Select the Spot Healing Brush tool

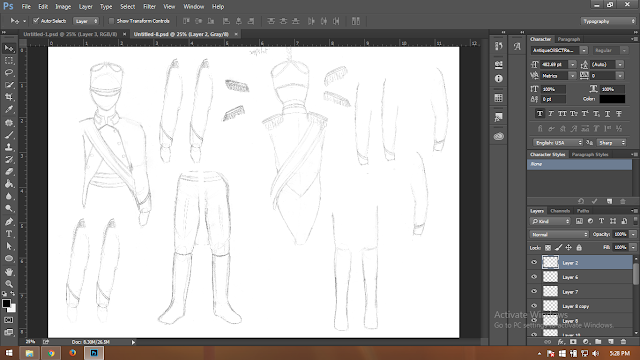[x=9, y=122]
